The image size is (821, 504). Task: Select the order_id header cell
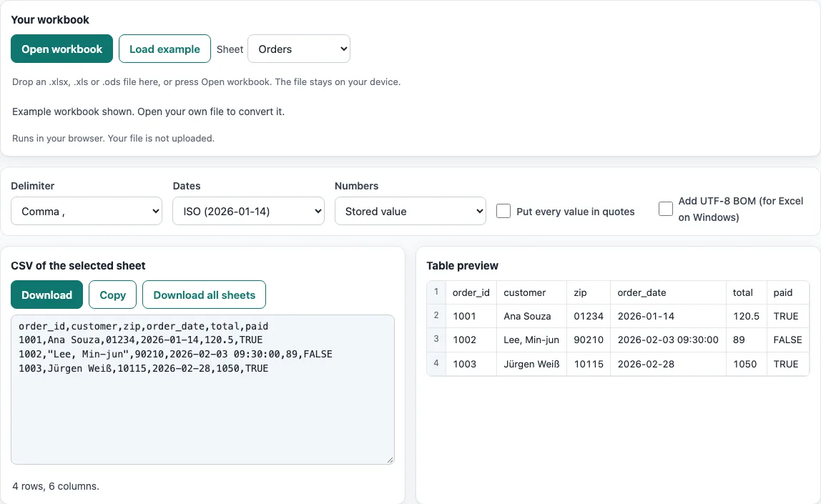[x=471, y=292]
